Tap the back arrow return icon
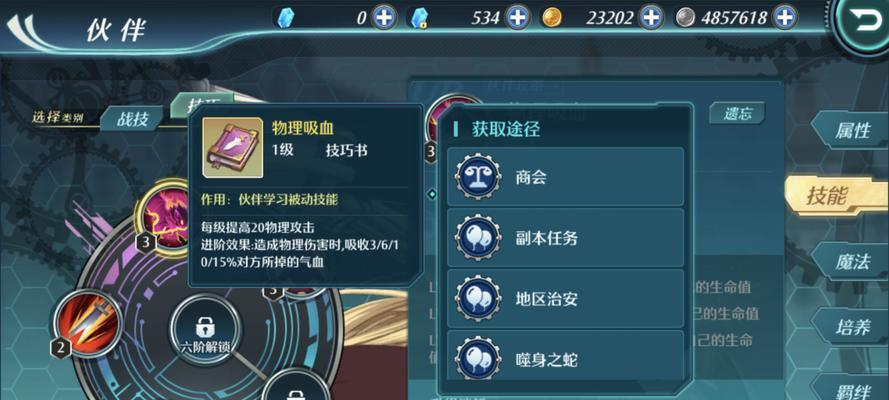889x400 pixels. coord(863,23)
